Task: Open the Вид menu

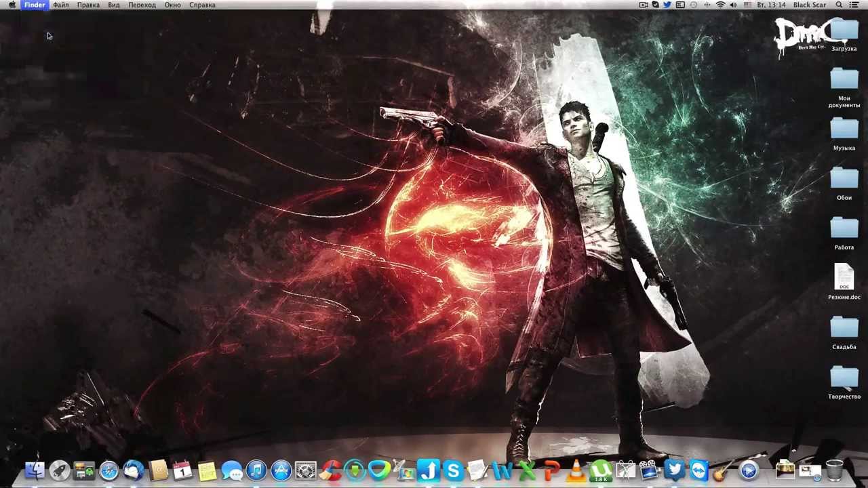Action: [x=114, y=5]
